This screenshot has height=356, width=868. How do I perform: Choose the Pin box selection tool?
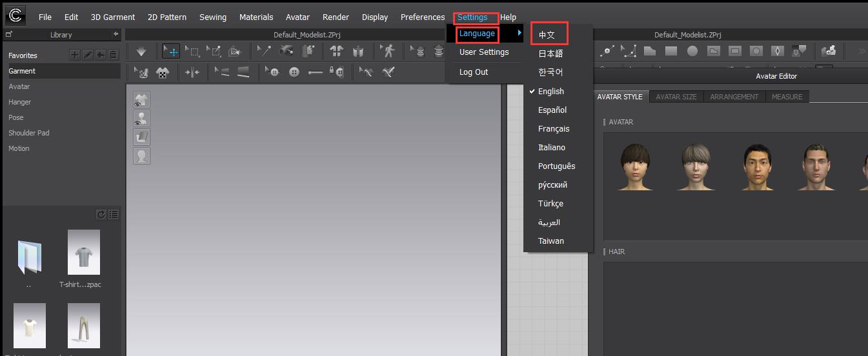pyautogui.click(x=214, y=52)
